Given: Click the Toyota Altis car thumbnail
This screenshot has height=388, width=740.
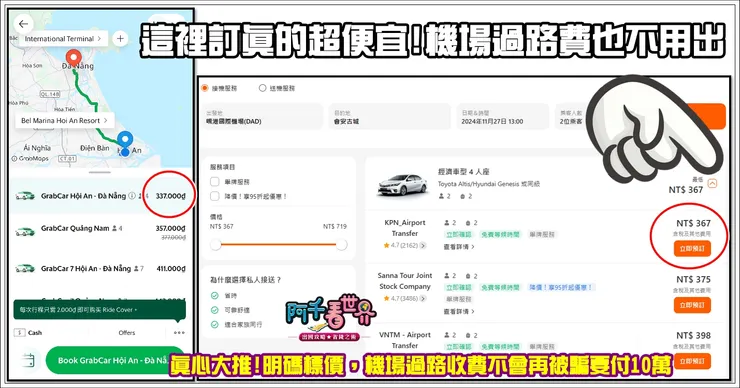Looking at the screenshot, I should [403, 185].
